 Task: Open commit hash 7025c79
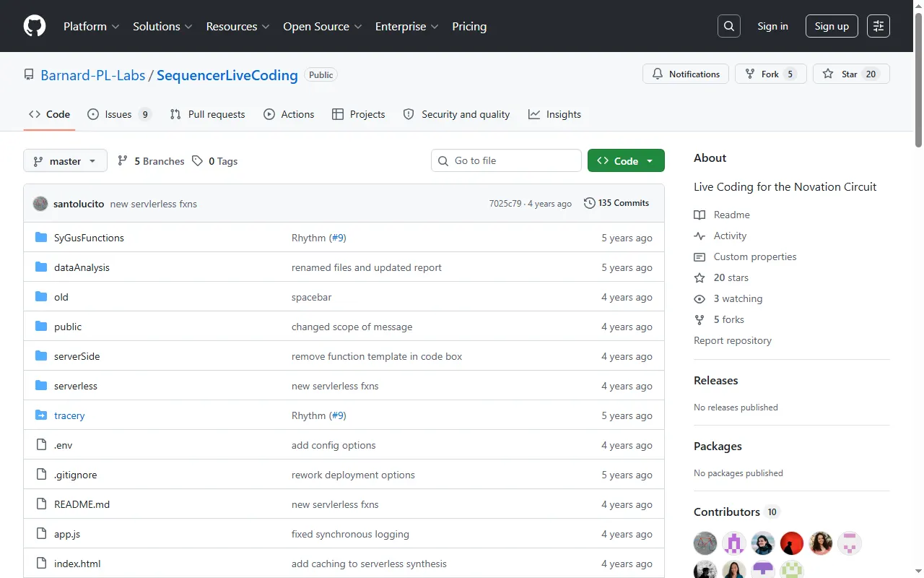point(505,204)
